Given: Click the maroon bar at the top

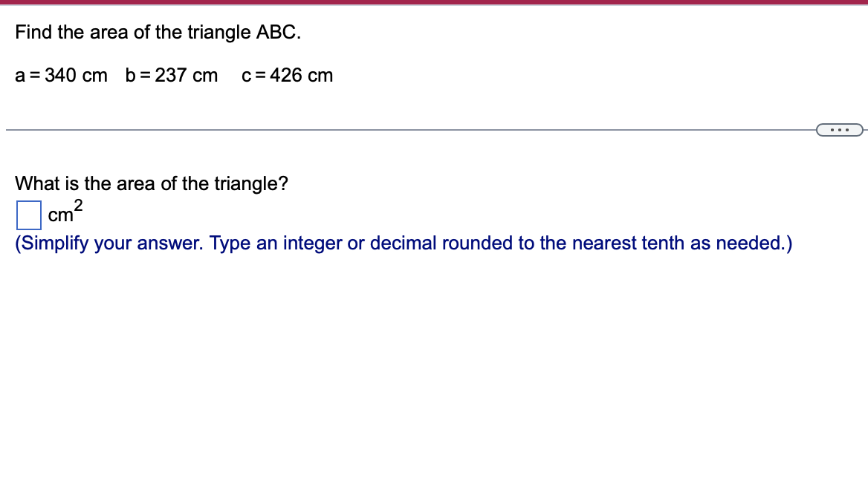Looking at the screenshot, I should tap(434, 3).
